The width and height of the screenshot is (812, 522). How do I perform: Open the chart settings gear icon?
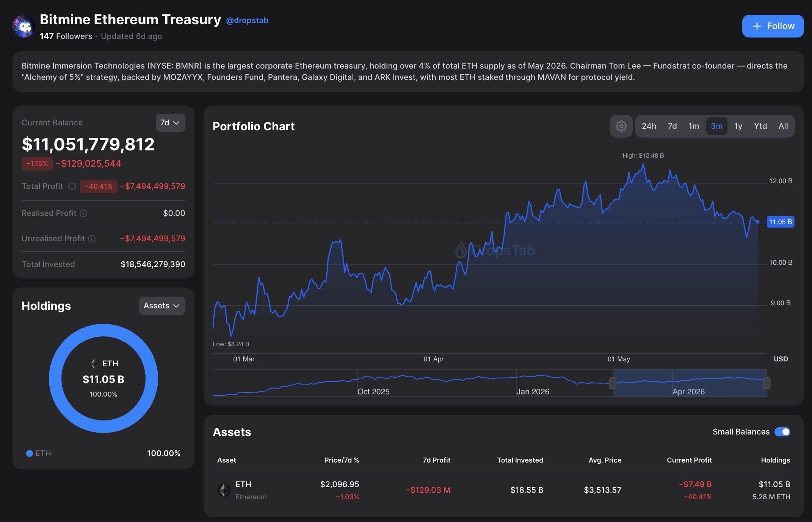(x=621, y=126)
